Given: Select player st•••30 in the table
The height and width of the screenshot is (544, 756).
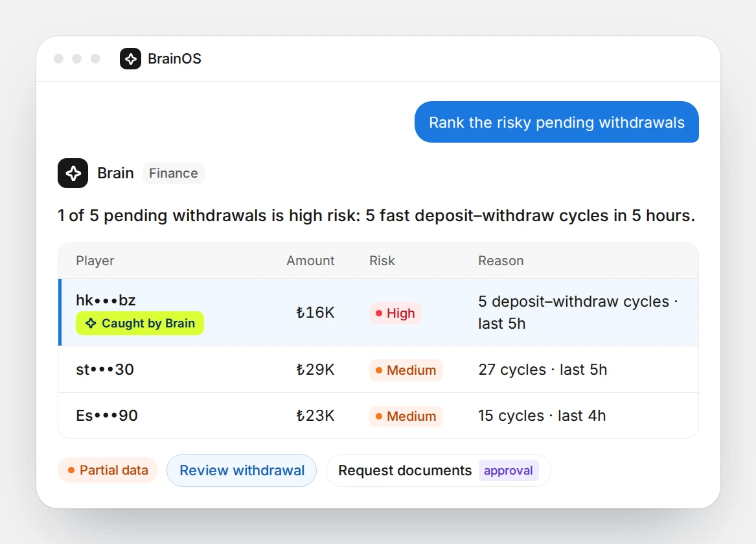Looking at the screenshot, I should tap(105, 370).
